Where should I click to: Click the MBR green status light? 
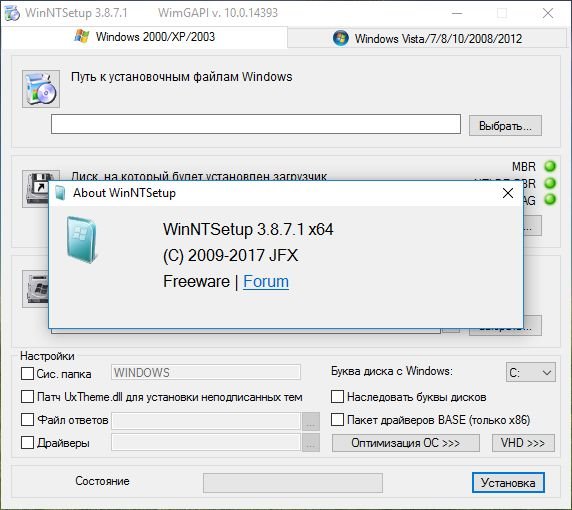550,166
